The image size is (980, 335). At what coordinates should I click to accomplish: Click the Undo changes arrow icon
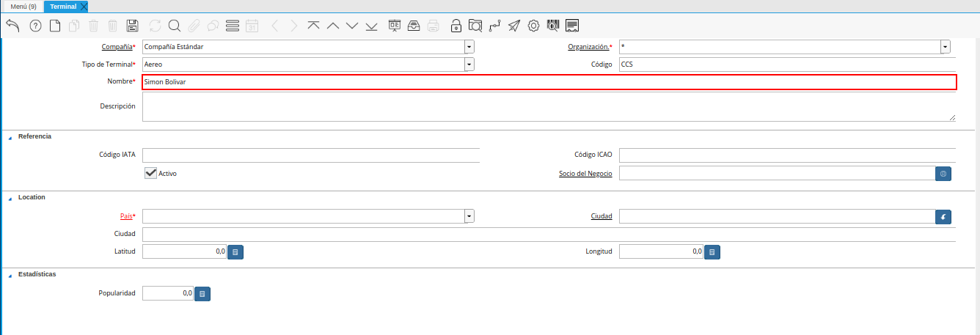click(12, 26)
